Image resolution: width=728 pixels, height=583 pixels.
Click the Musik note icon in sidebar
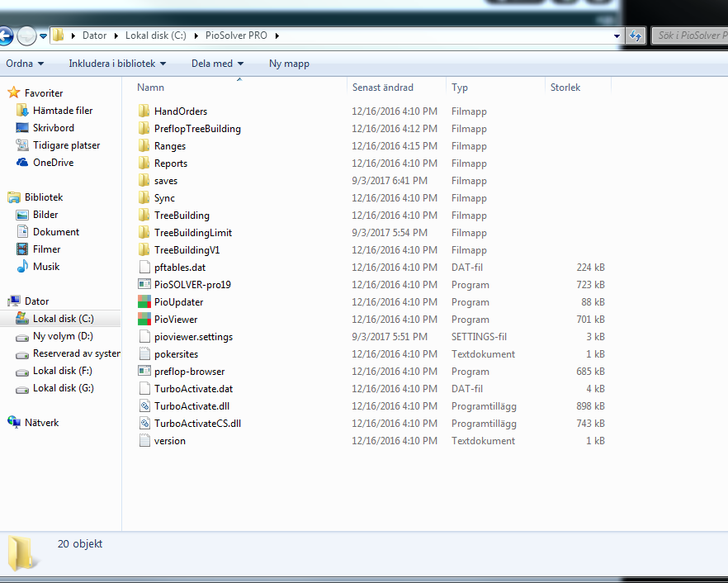coord(21,266)
